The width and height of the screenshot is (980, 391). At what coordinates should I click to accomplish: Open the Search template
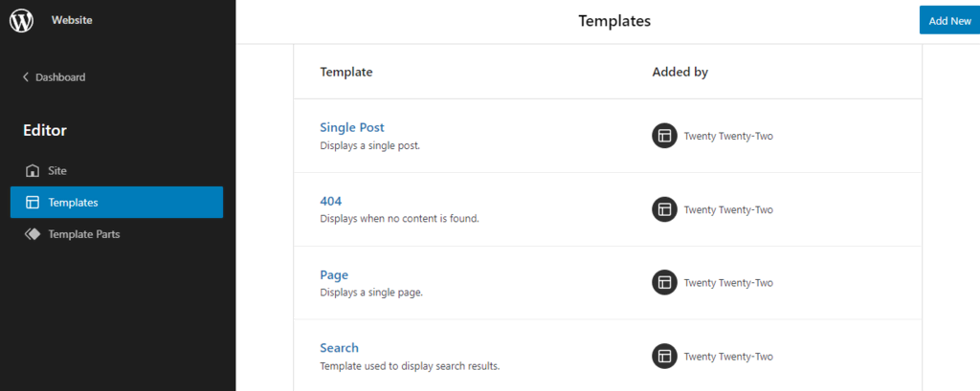[340, 348]
